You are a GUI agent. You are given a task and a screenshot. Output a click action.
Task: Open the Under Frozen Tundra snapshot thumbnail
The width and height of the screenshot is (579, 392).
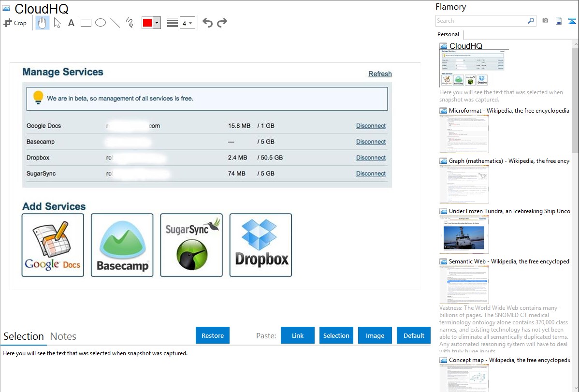464,234
